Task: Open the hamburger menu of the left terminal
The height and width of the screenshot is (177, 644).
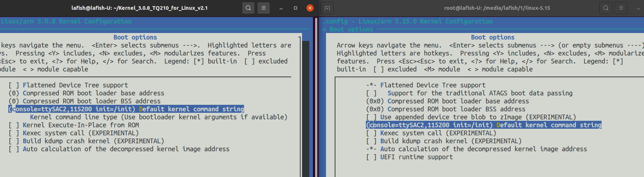Action: click(264, 8)
